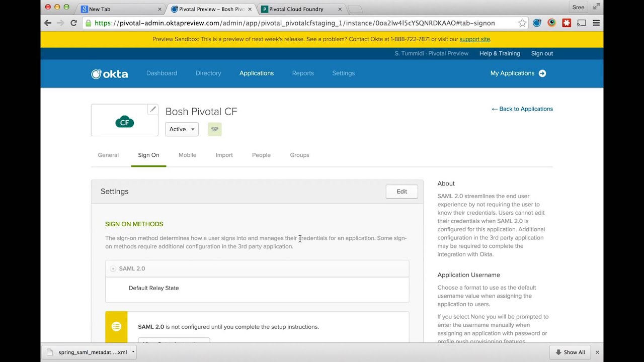644x362 pixels.
Task: Click Show All downloads button
Action: (x=570, y=352)
